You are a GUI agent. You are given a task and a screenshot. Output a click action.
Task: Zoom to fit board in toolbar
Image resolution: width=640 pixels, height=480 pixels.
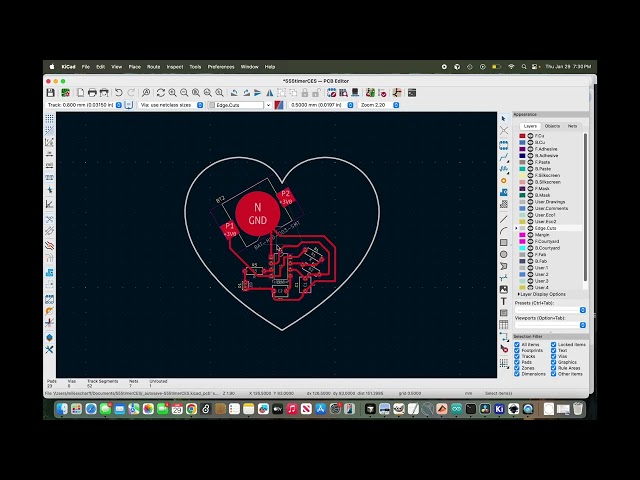pos(196,93)
